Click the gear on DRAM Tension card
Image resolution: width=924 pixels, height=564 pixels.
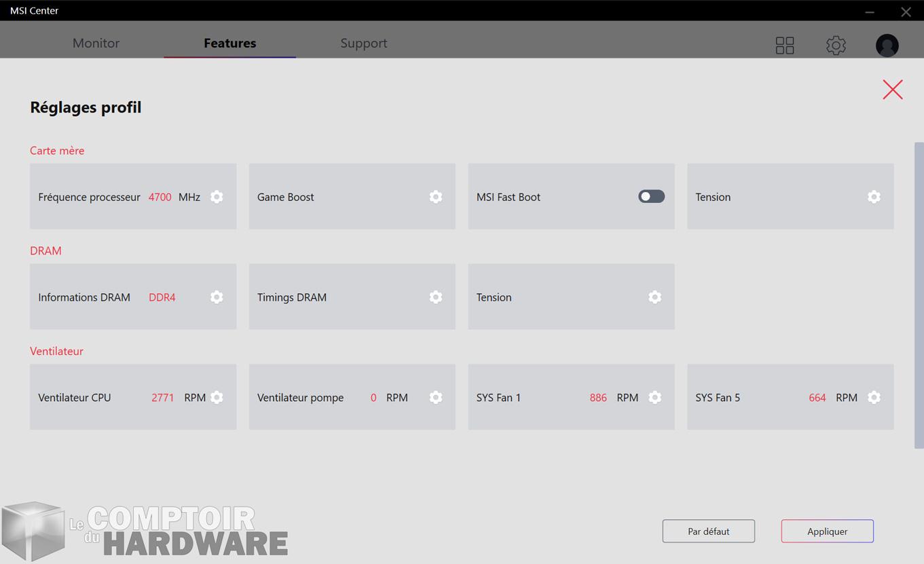[654, 297]
